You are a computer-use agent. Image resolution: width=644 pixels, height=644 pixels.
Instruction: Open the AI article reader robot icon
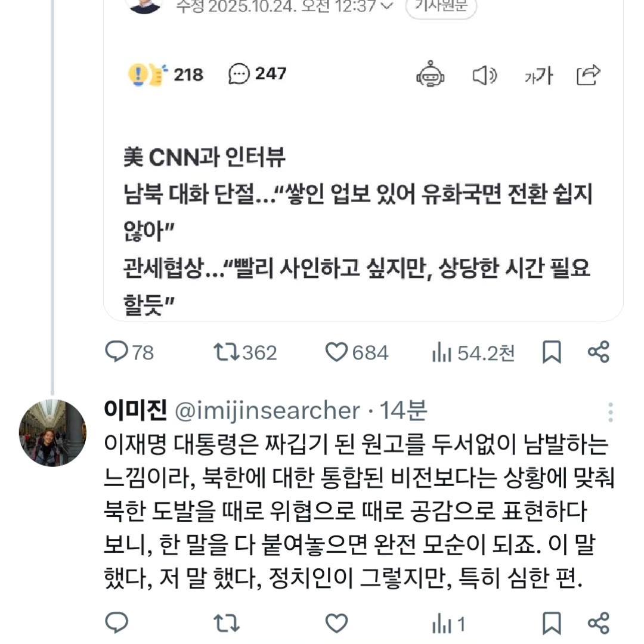coord(431,75)
